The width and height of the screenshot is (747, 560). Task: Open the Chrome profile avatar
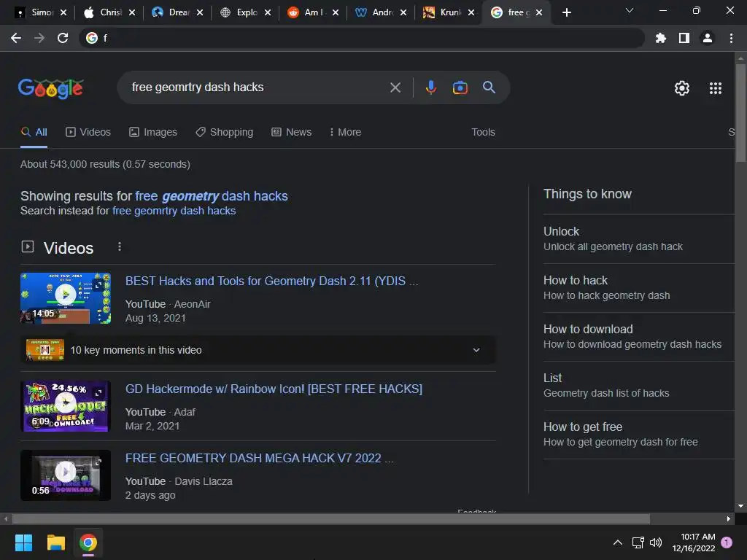click(708, 38)
